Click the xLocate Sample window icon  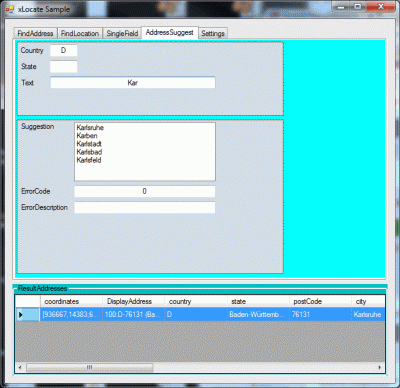tap(10, 9)
